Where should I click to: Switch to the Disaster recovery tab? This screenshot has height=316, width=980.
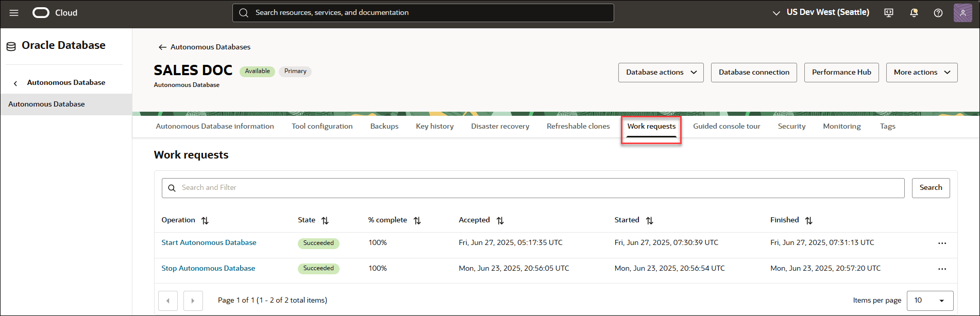pyautogui.click(x=500, y=127)
